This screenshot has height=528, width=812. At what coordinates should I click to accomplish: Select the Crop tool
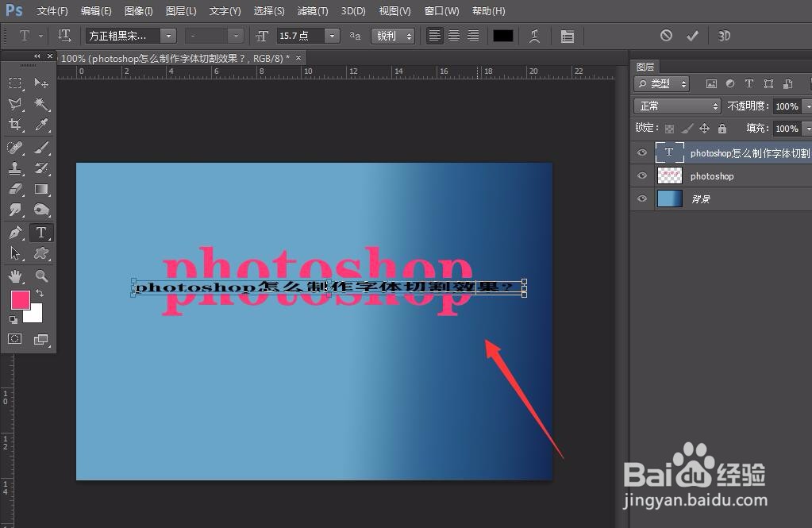16,125
